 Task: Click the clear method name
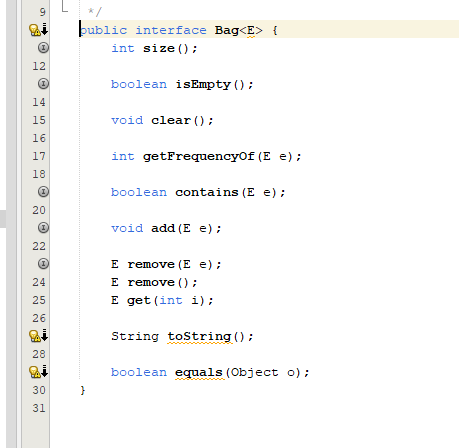(x=171, y=120)
